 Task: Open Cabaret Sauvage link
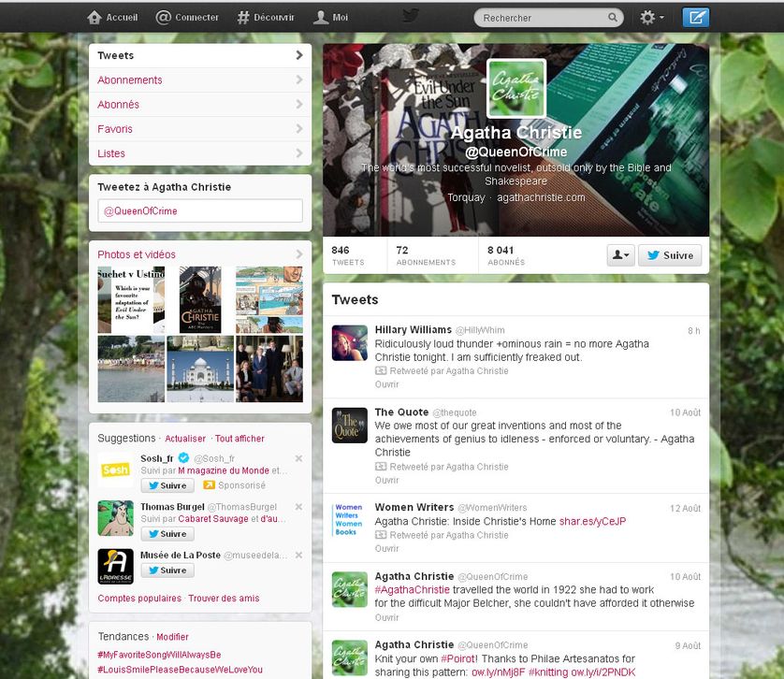(213, 519)
